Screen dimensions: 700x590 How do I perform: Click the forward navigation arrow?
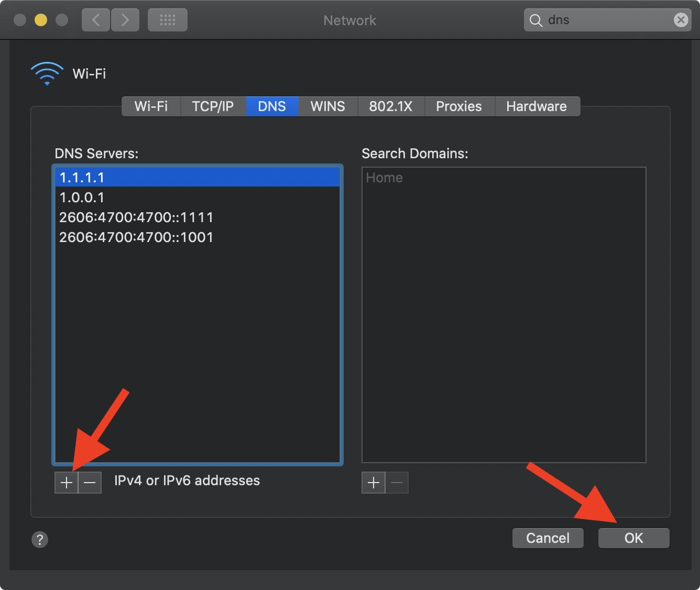[x=125, y=20]
